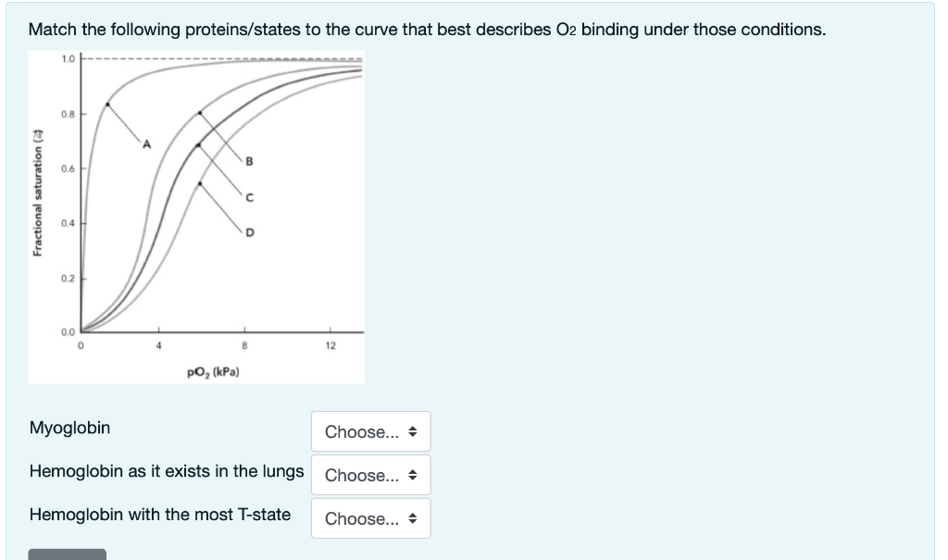Open the most T-state Choose dropdown

[370, 518]
